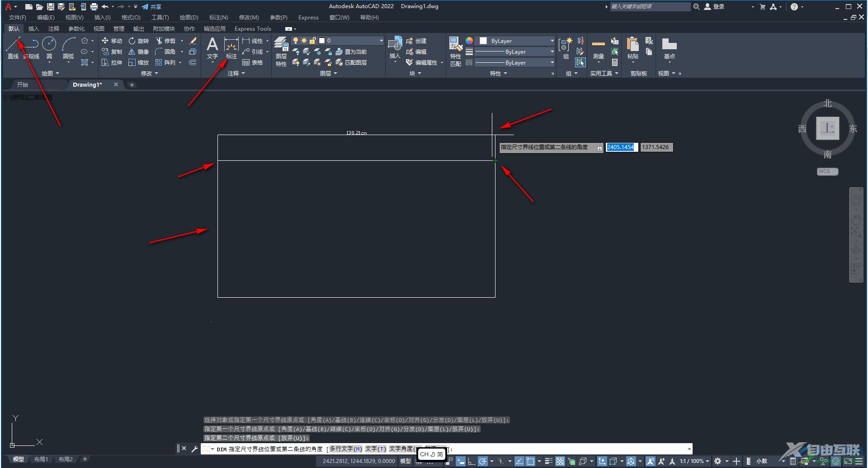
Task: Open the layer selection dropdown showing 0
Action: [337, 41]
